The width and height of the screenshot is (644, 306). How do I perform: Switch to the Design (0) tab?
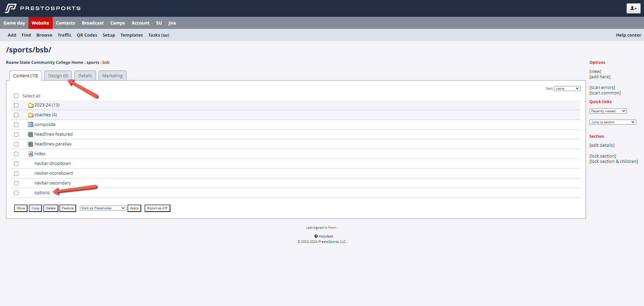pos(58,76)
